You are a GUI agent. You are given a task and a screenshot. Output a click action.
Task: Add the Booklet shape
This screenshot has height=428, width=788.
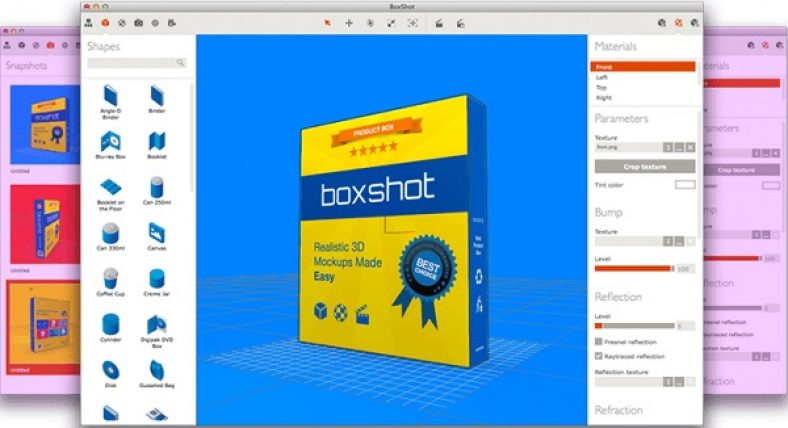157,145
